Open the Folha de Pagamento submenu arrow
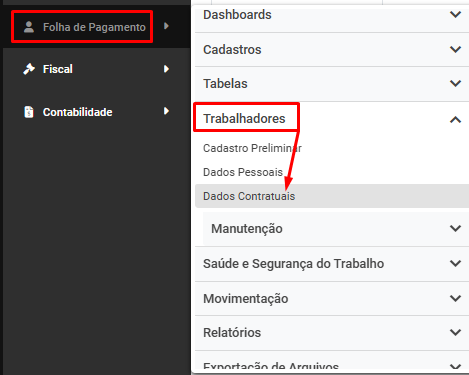Image resolution: width=469 pixels, height=375 pixels. [x=166, y=26]
